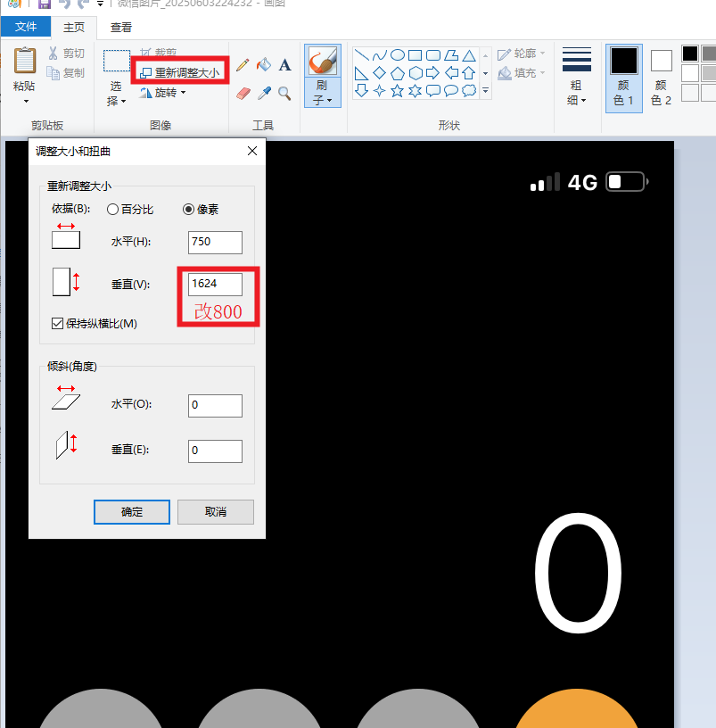The image size is (716, 728).
Task: Choose the Right triangle shape
Action: coord(361,73)
